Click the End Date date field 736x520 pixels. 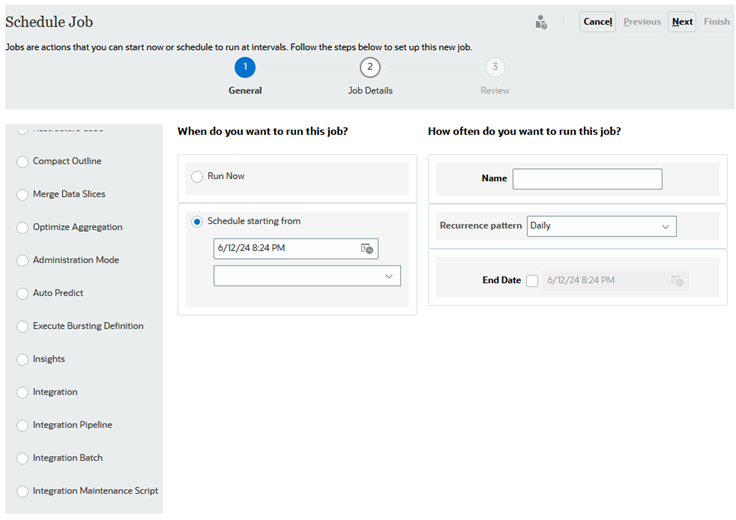point(615,281)
